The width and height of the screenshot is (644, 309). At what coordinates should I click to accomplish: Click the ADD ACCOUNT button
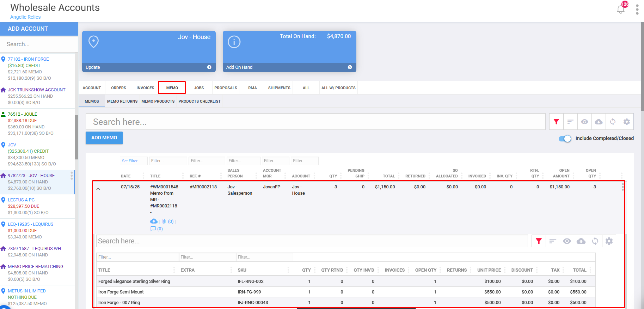(x=39, y=29)
